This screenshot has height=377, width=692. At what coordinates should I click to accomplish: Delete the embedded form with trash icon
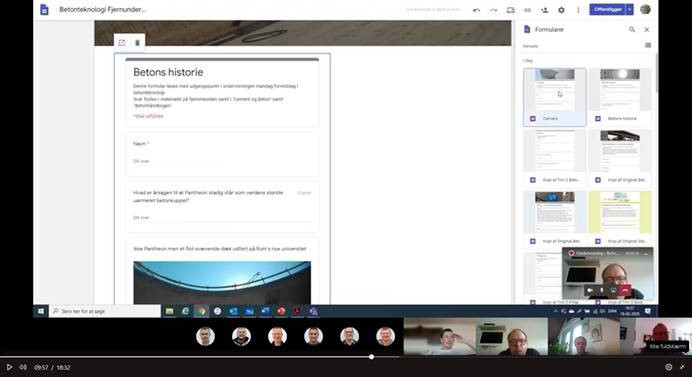pos(137,42)
